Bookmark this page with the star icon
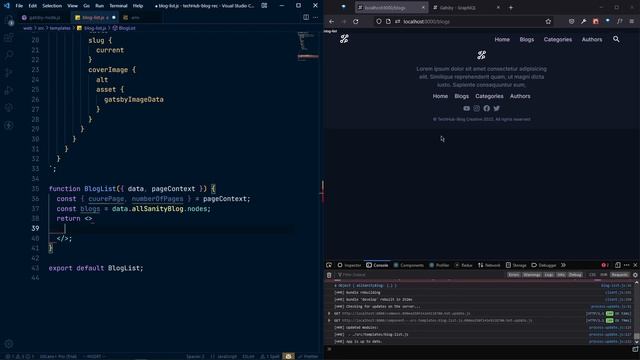The height and width of the screenshot is (360, 640). pyautogui.click(x=548, y=22)
